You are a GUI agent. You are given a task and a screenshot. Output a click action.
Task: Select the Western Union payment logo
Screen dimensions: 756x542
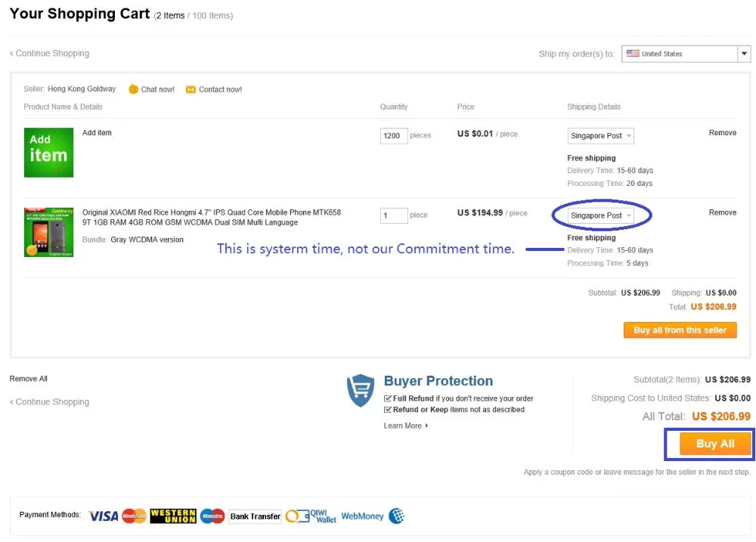point(173,516)
